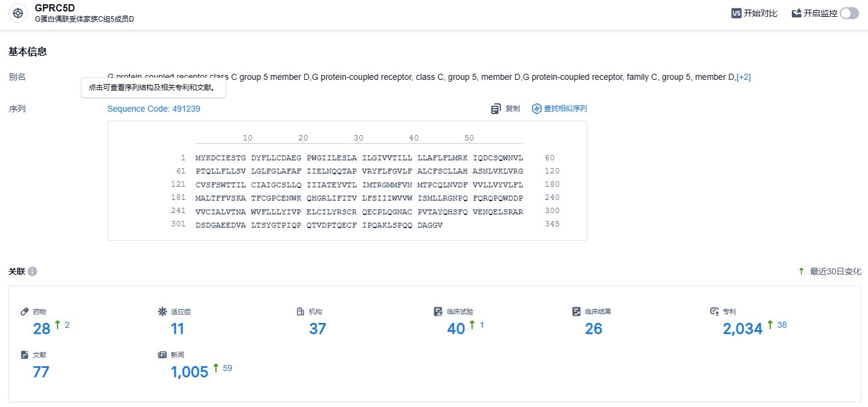Toggle the 开启监控 monitoring switch

849,13
